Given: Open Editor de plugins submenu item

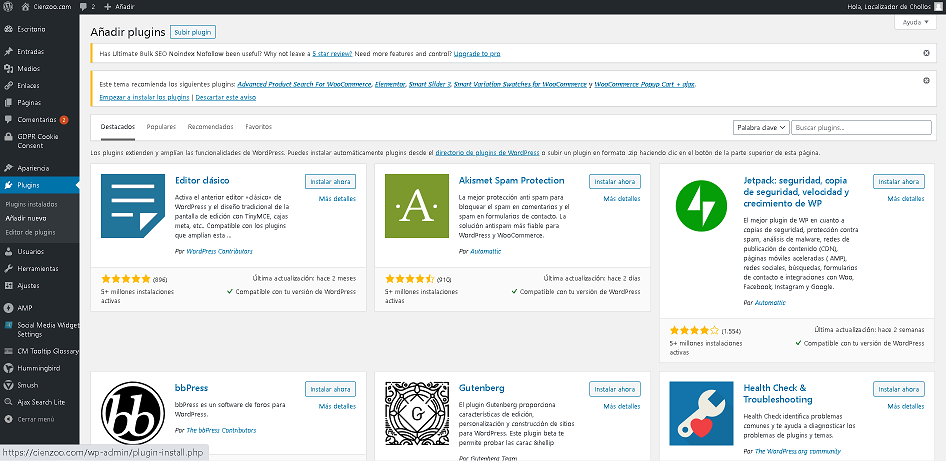Looking at the screenshot, I should tap(30, 232).
